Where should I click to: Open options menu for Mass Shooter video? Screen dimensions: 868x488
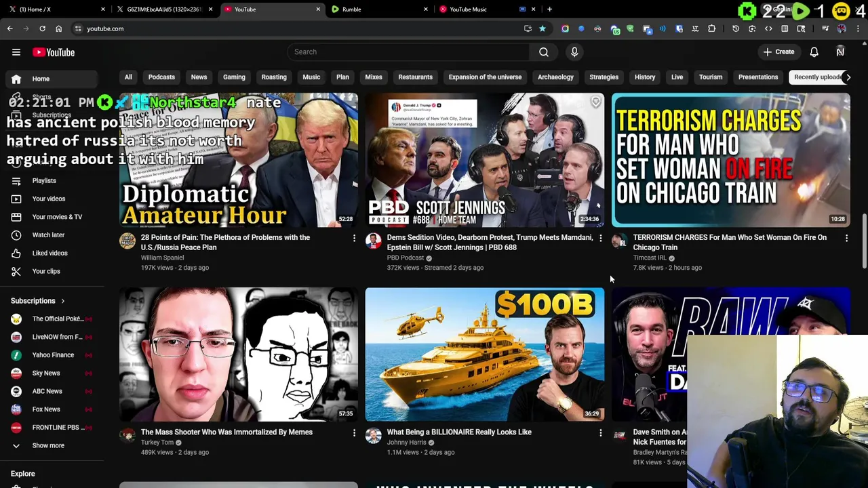354,432
